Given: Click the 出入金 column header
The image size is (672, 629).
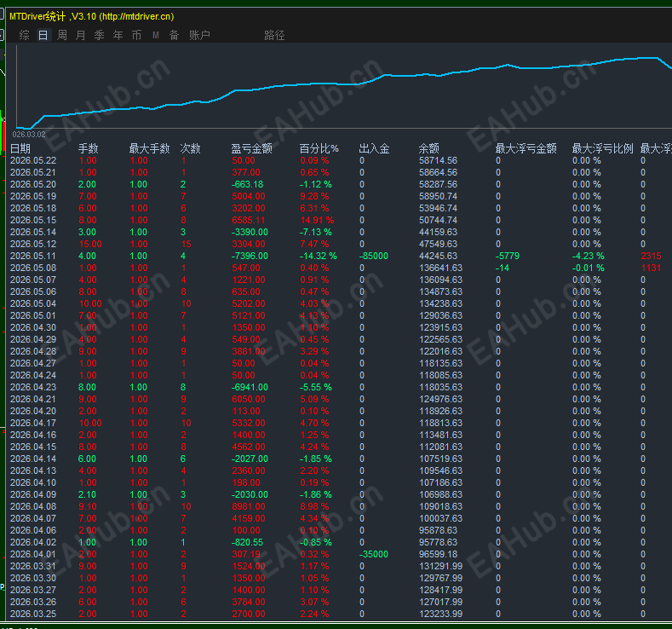Looking at the screenshot, I should (374, 149).
